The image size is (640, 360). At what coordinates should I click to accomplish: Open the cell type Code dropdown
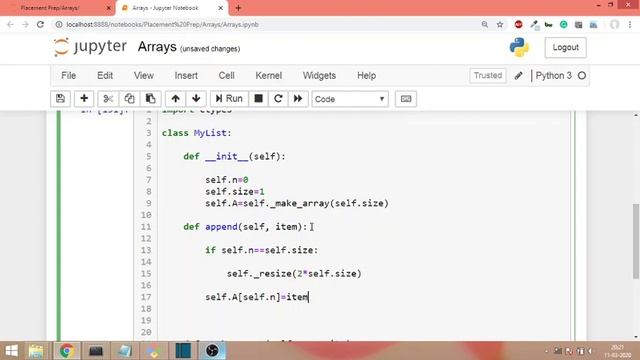tap(350, 99)
